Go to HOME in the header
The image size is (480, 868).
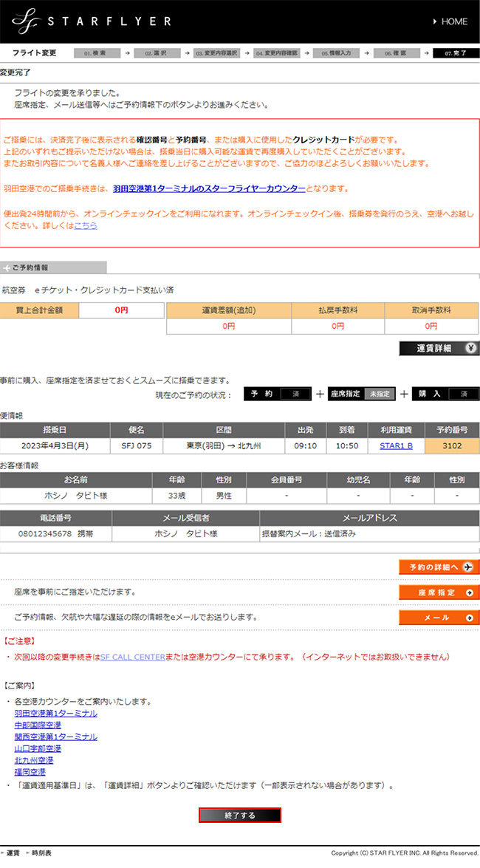coord(449,21)
